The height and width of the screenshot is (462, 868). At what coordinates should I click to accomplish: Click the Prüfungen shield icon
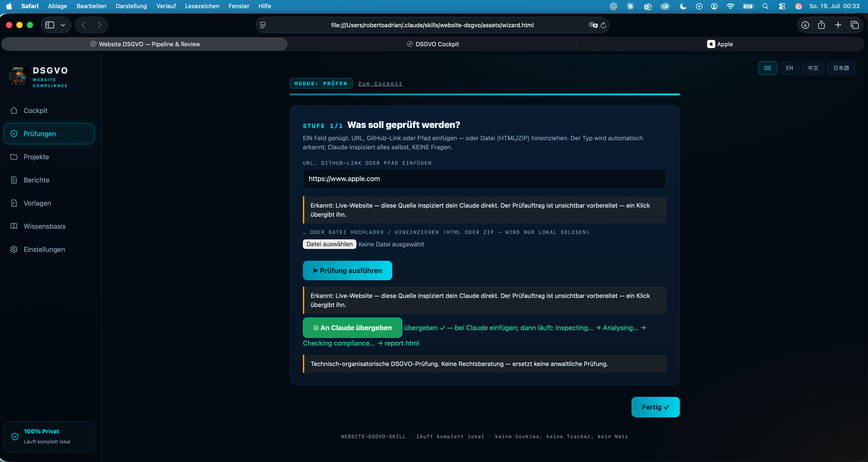click(x=14, y=134)
